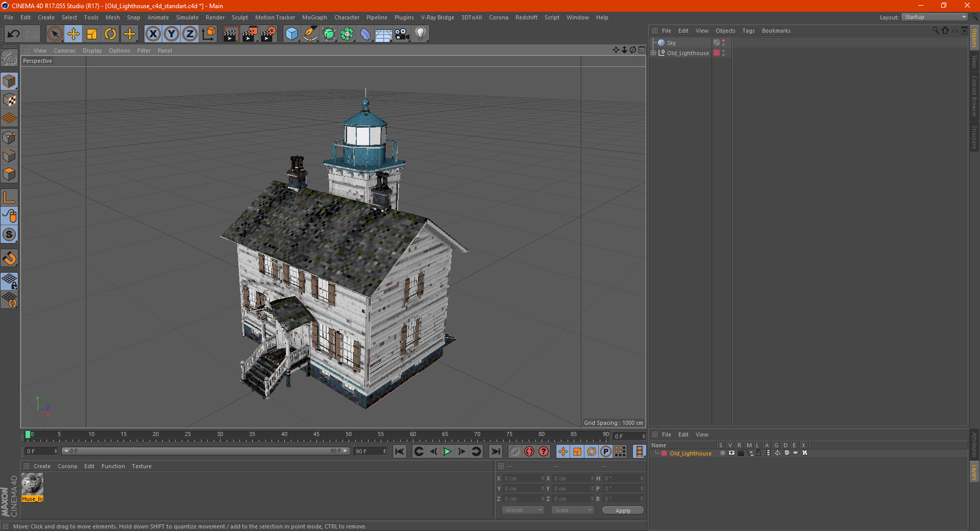Play the animation forward
Screen dimensions: 980x531
(447, 451)
